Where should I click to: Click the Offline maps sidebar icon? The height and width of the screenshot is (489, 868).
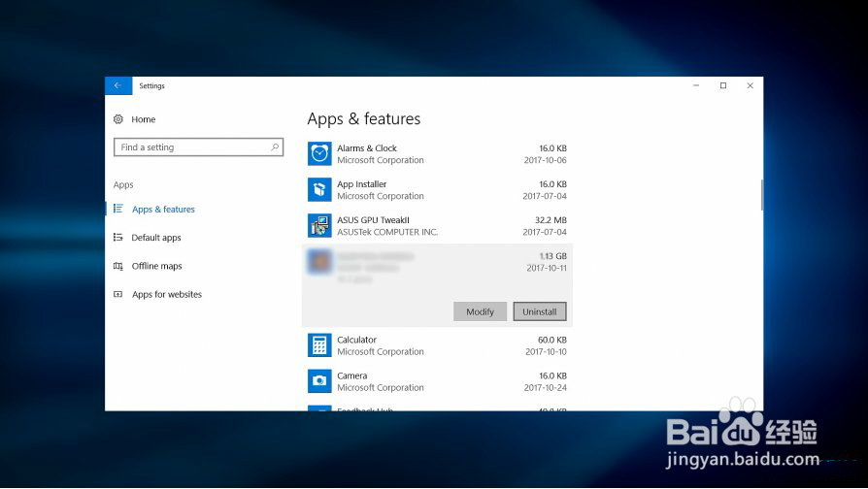[x=117, y=266]
